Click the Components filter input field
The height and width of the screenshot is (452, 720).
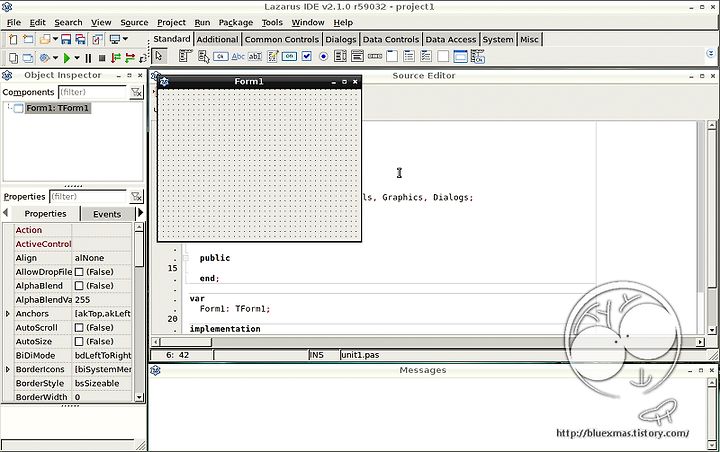[93, 92]
